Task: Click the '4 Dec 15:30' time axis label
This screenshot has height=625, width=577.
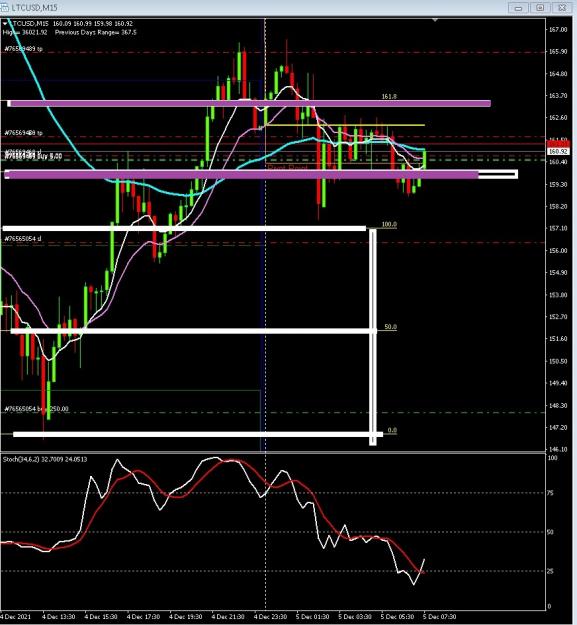Action: click(x=101, y=617)
